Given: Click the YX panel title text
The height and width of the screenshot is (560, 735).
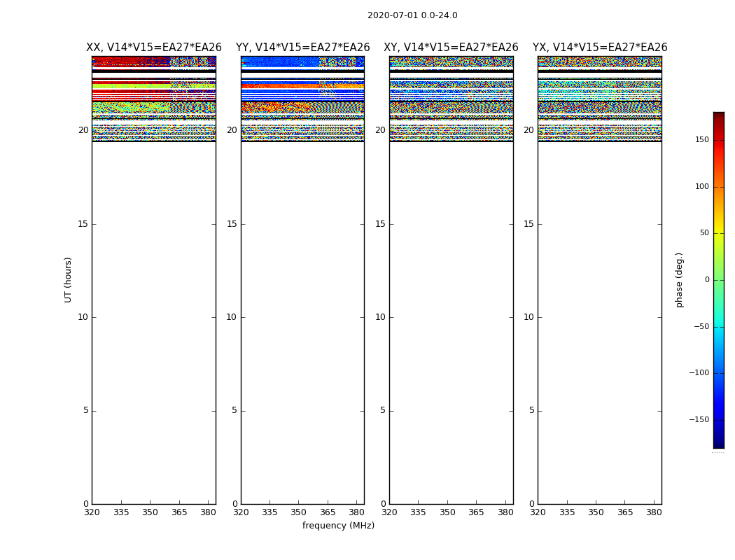Looking at the screenshot, I should (x=600, y=48).
